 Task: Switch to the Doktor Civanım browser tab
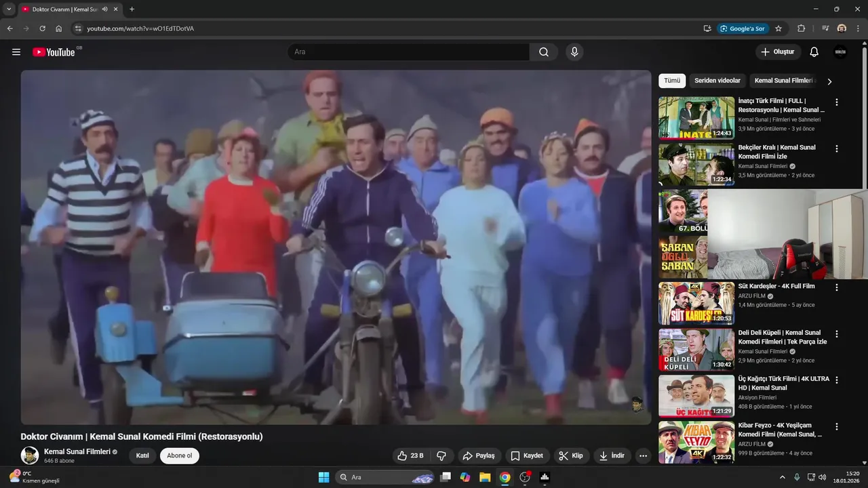pos(64,9)
